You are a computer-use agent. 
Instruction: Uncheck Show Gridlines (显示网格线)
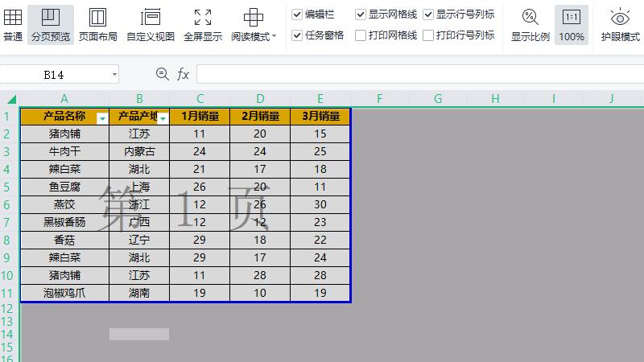(x=361, y=14)
